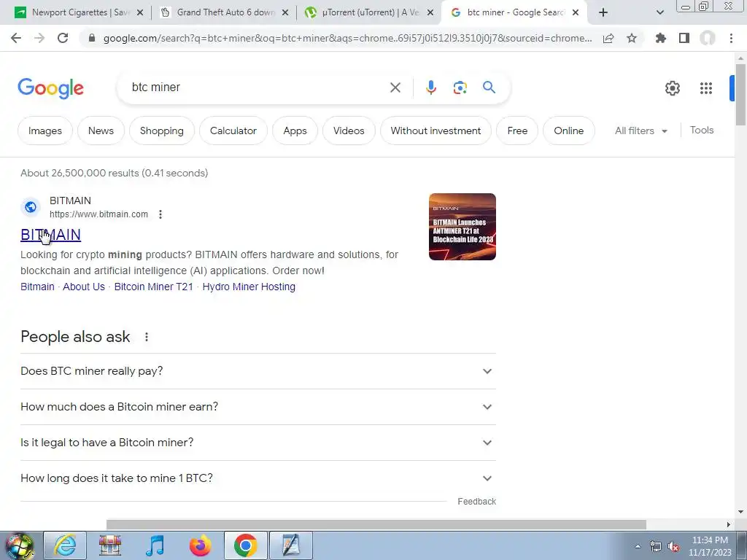Launch Internet Explorer from the taskbar
The height and width of the screenshot is (560, 747).
point(65,545)
